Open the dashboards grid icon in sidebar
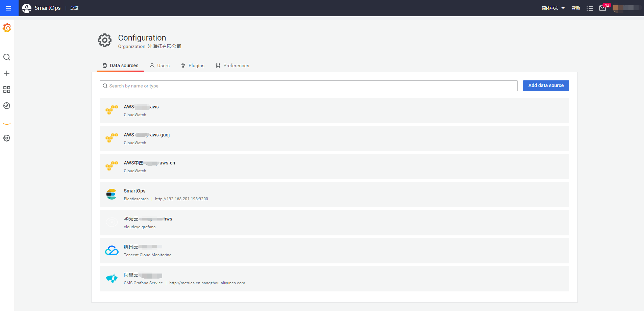This screenshot has width=644, height=311. [x=7, y=89]
